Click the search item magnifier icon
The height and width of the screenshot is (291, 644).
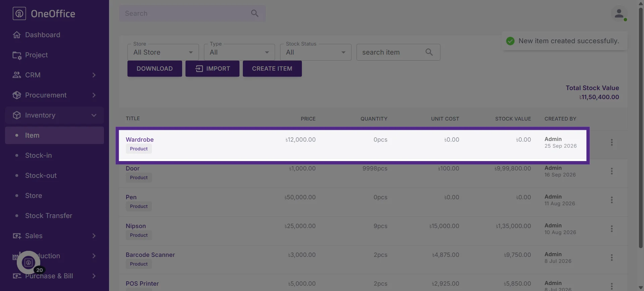click(x=429, y=52)
